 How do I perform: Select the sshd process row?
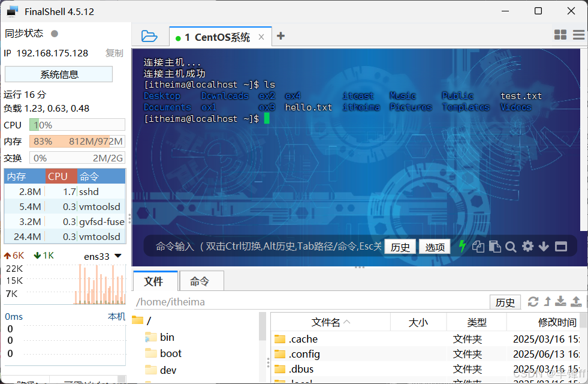pos(65,191)
